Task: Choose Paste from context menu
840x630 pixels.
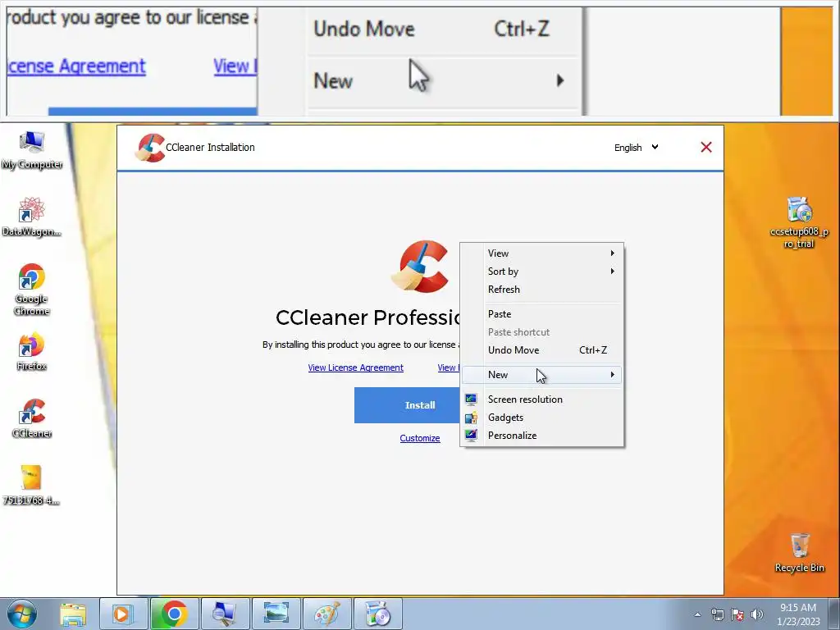Action: click(541, 314)
